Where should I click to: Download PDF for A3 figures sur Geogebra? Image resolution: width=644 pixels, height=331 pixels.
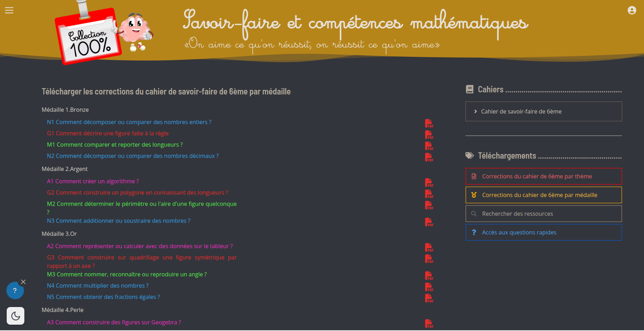429,324
